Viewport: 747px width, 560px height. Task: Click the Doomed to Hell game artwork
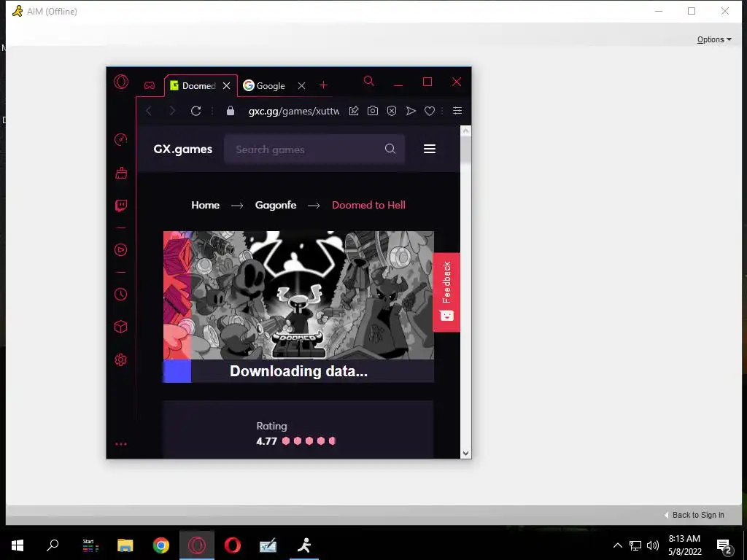298,295
